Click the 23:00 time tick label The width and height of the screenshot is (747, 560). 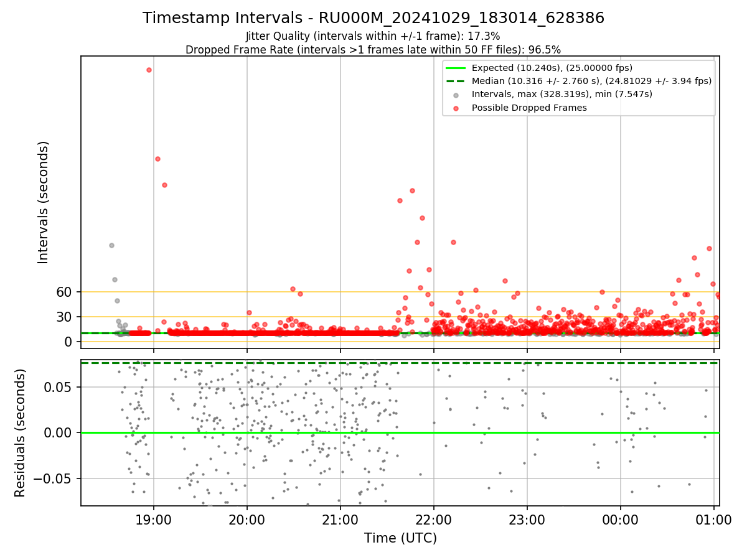pos(527,520)
